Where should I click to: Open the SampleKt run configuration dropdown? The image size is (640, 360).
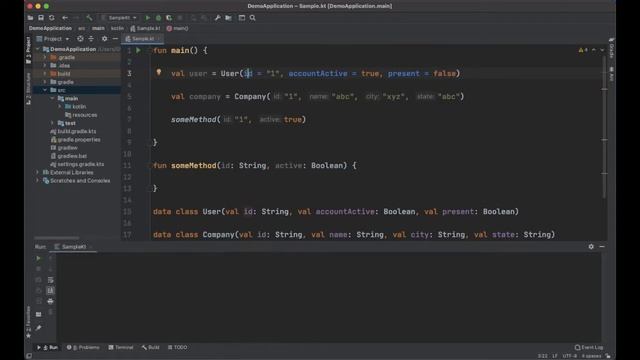(119, 18)
